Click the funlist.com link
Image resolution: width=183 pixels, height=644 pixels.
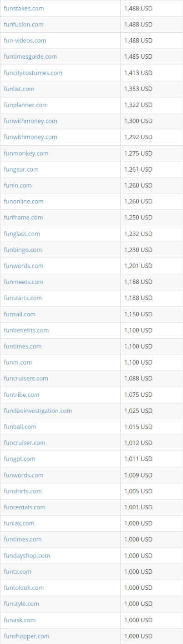click(19, 89)
